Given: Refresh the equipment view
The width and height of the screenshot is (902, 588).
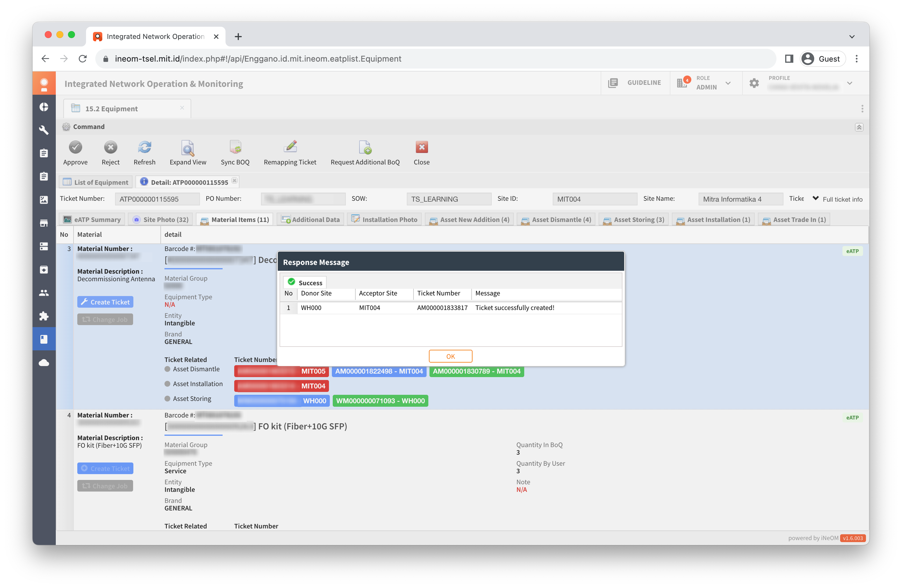Looking at the screenshot, I should click(x=144, y=147).
